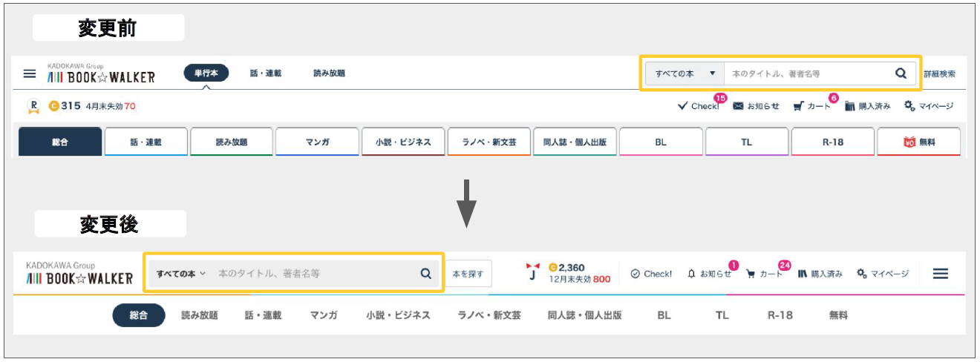Click the search text field in the 変更後 header
980x362 pixels.
[x=312, y=274]
